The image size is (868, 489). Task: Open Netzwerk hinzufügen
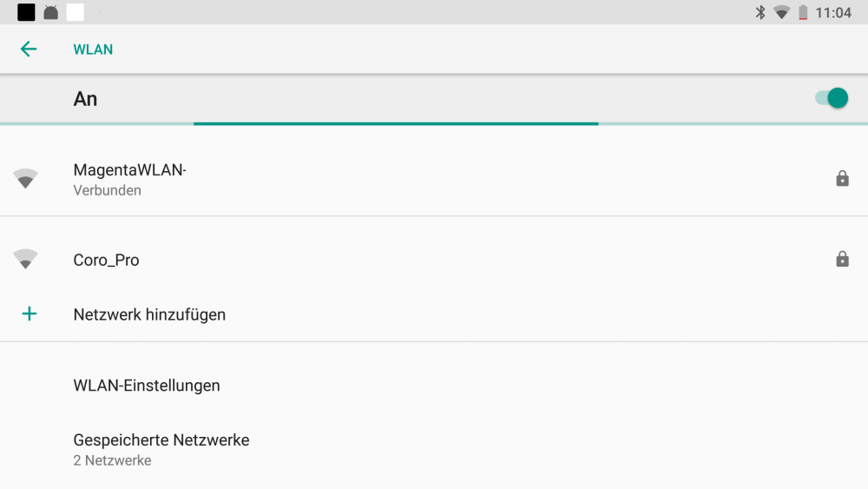click(x=149, y=314)
